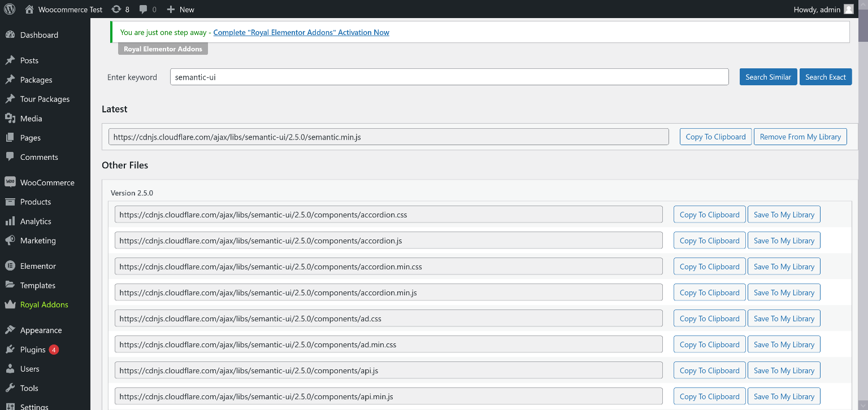Click Royal Elementor Addons gray tab label

(163, 49)
